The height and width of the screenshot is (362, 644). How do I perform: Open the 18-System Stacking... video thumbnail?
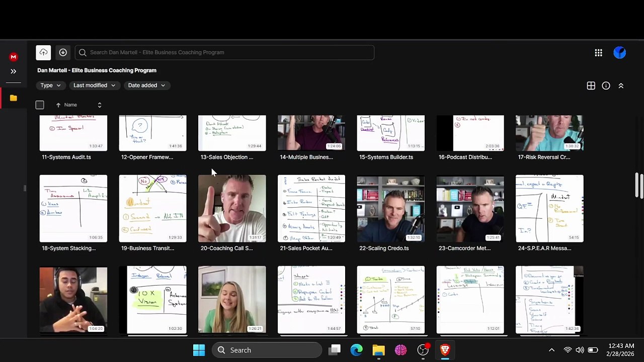click(73, 209)
